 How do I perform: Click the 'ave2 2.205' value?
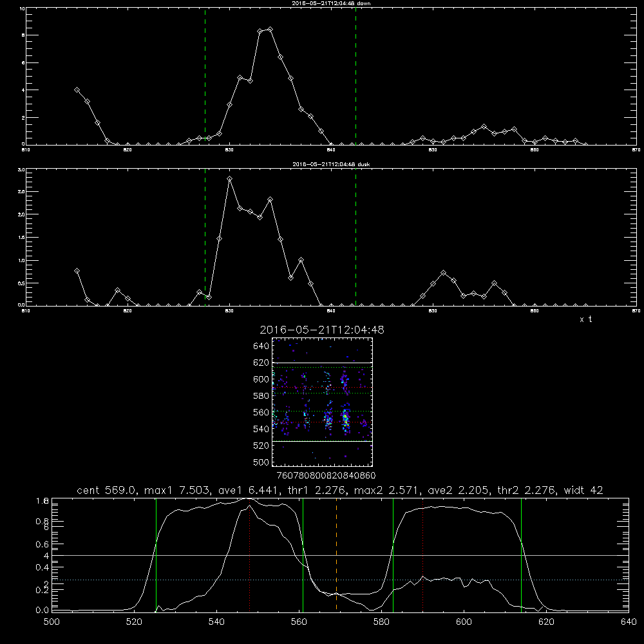(459, 490)
